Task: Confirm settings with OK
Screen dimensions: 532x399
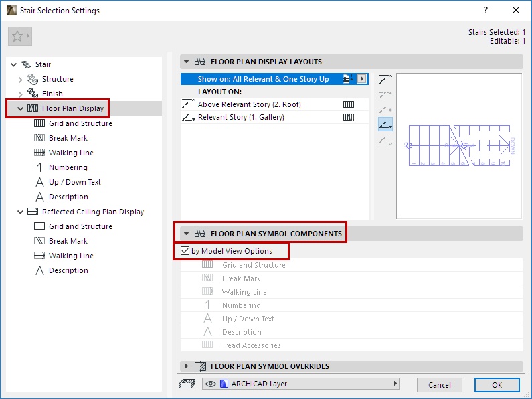Action: (497, 385)
